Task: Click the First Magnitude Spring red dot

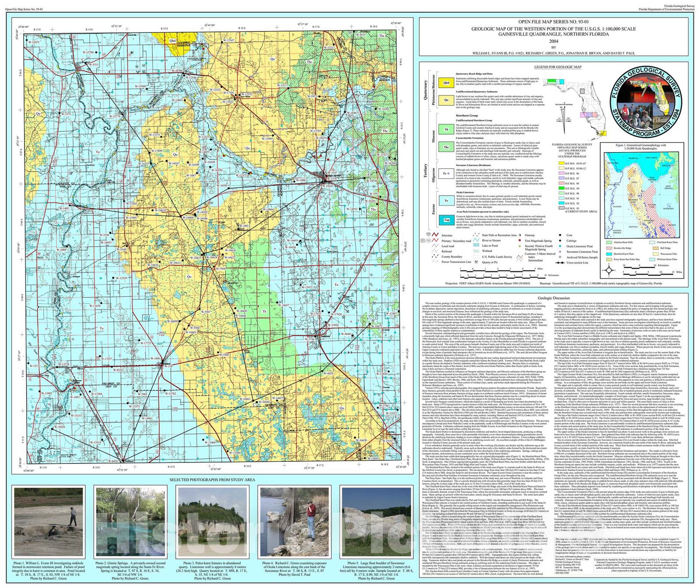Action: 519,240
